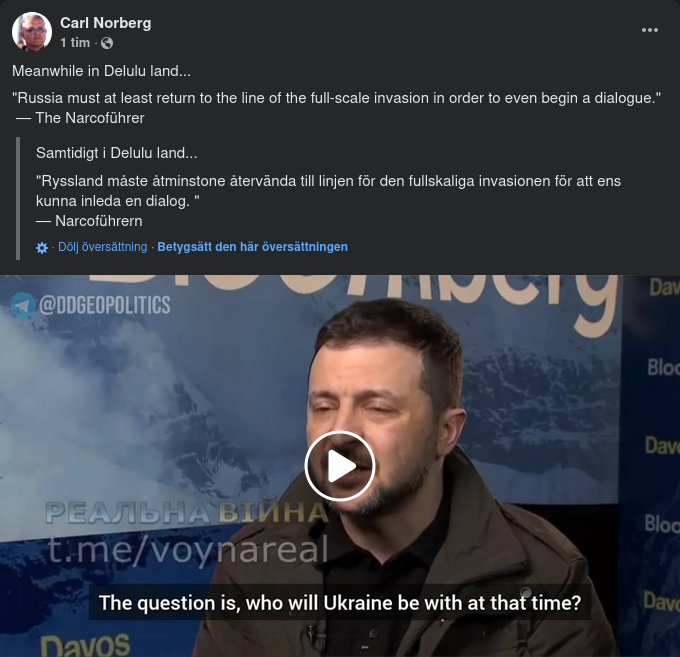Screen dimensions: 680x657
Task: Click the Telegram logo watermark in video
Action: point(22,305)
